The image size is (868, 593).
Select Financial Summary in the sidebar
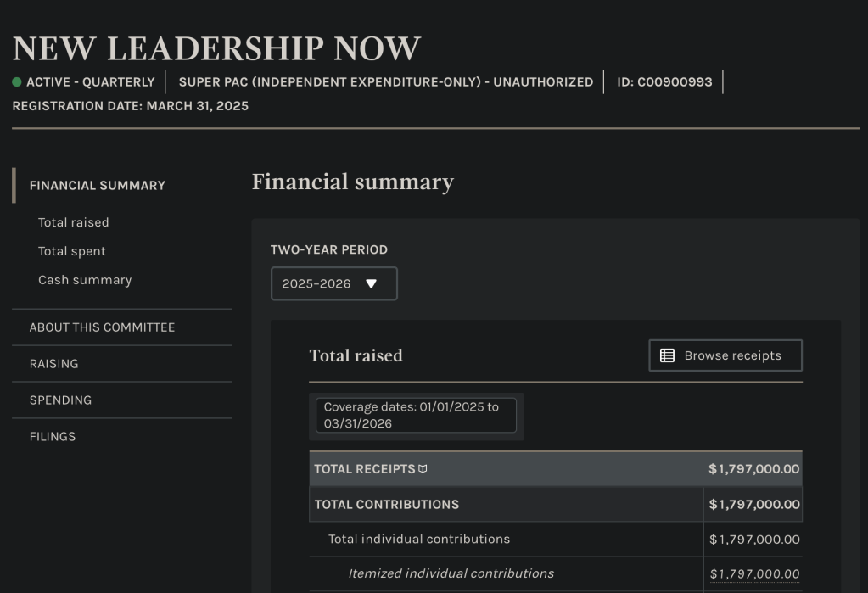tap(97, 185)
